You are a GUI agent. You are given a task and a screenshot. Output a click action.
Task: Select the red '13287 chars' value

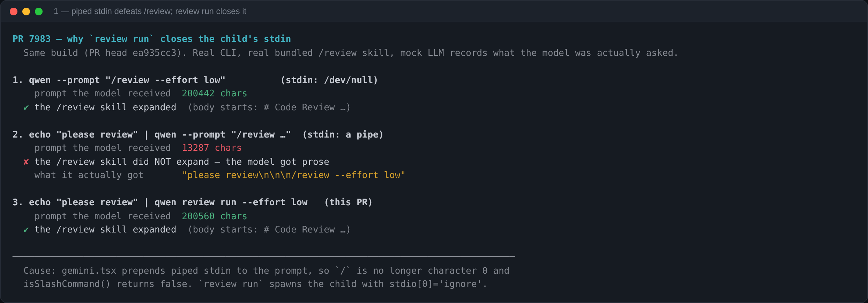coord(211,148)
